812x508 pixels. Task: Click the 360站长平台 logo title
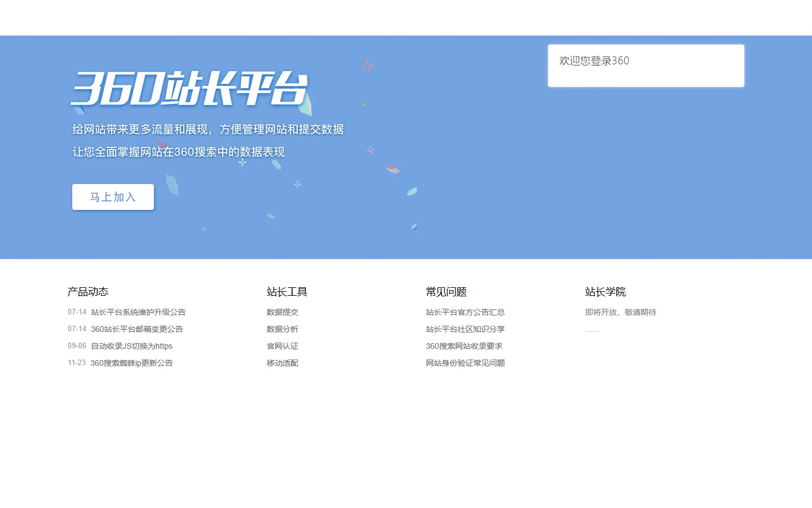(x=190, y=89)
